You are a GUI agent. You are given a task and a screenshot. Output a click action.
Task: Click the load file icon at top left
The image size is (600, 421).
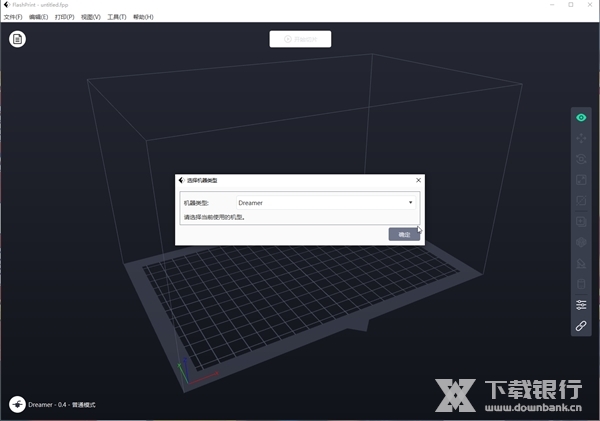point(18,39)
